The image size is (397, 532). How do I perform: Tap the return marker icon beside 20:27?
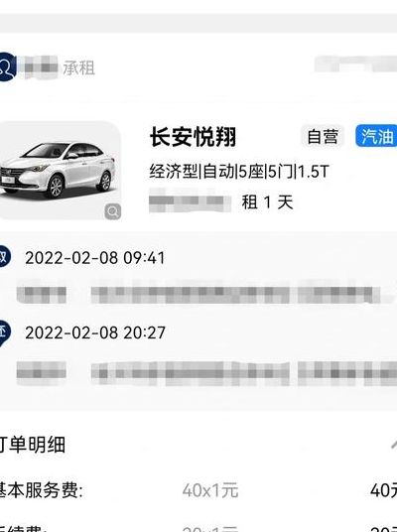point(4,332)
